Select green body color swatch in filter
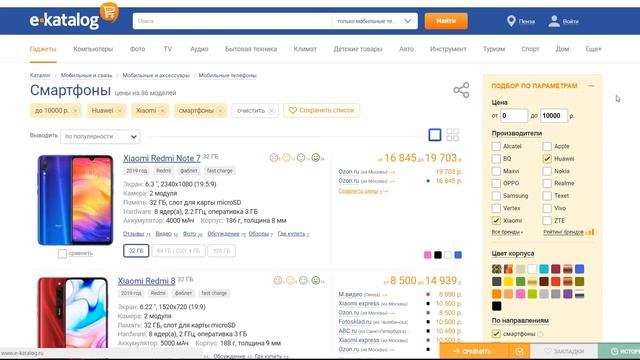The height and width of the screenshot is (360, 640). [x=520, y=281]
